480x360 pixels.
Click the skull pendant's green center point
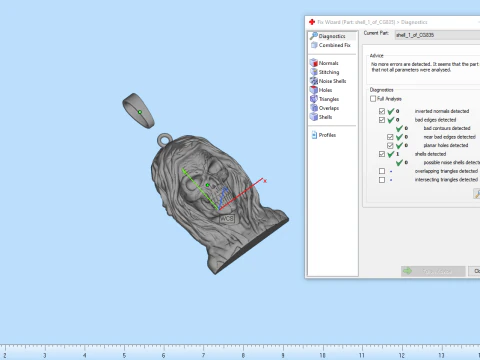[207, 185]
